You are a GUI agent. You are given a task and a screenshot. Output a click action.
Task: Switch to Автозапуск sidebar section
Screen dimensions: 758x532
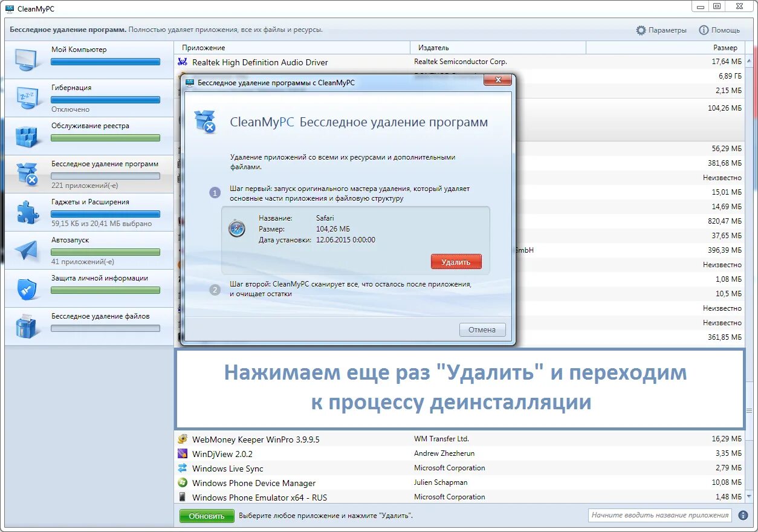coord(89,250)
